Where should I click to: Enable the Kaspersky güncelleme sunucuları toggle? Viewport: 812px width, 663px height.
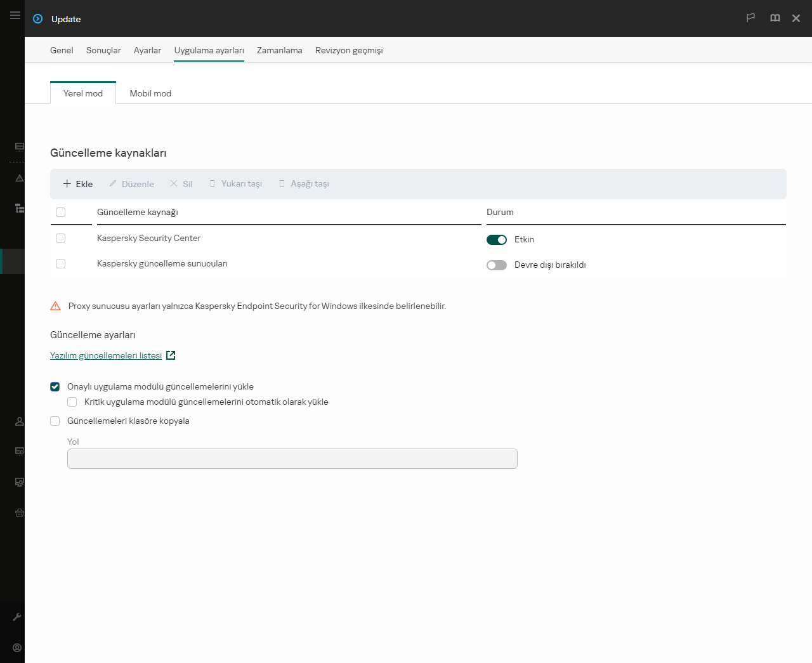pyautogui.click(x=496, y=265)
